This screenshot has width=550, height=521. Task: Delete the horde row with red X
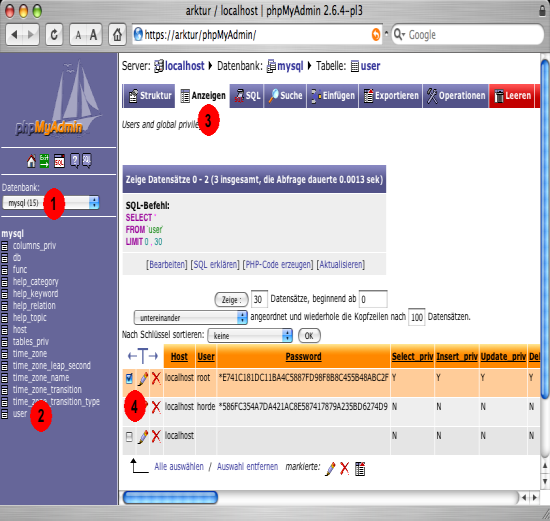point(156,407)
